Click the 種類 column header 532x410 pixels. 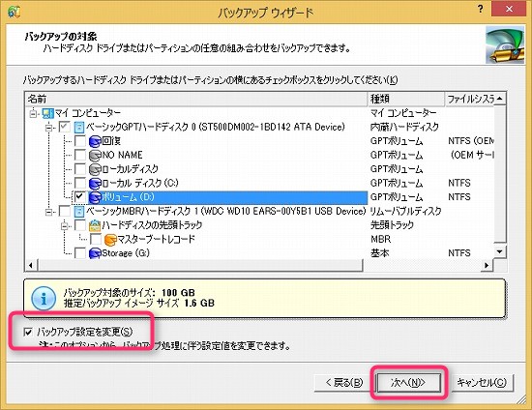pyautogui.click(x=406, y=99)
